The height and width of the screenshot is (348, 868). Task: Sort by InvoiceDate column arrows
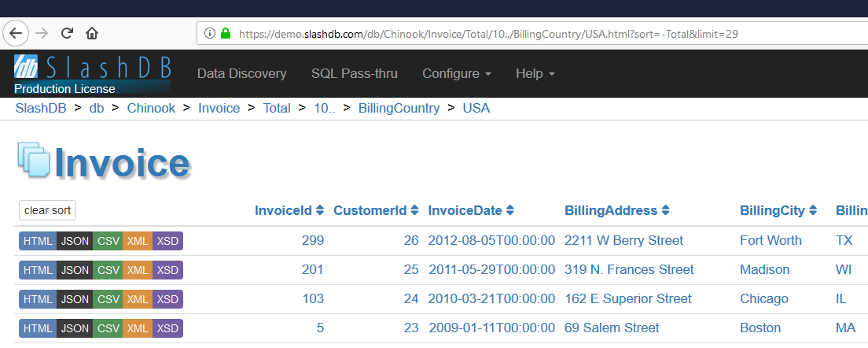[509, 210]
